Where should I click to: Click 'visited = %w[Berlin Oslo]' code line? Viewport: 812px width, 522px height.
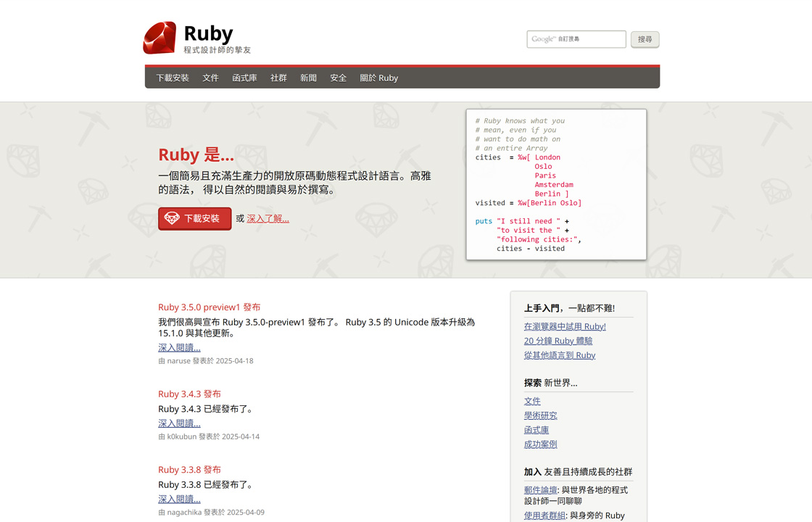point(529,203)
